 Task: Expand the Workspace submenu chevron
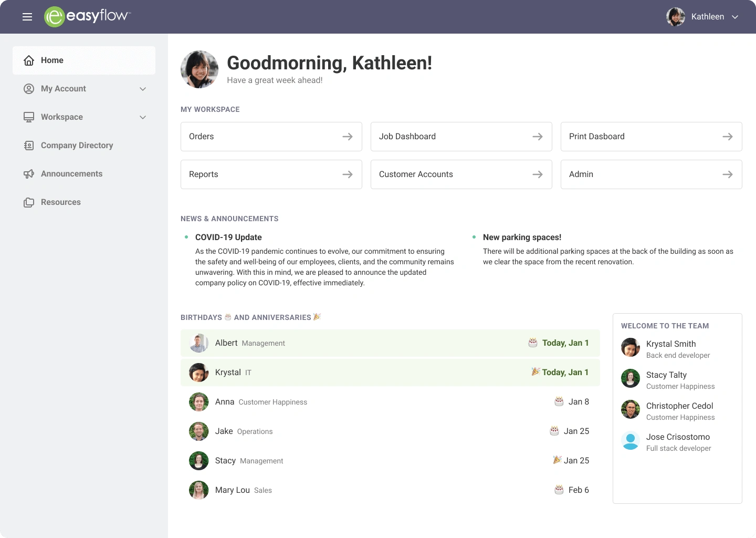[x=143, y=117]
